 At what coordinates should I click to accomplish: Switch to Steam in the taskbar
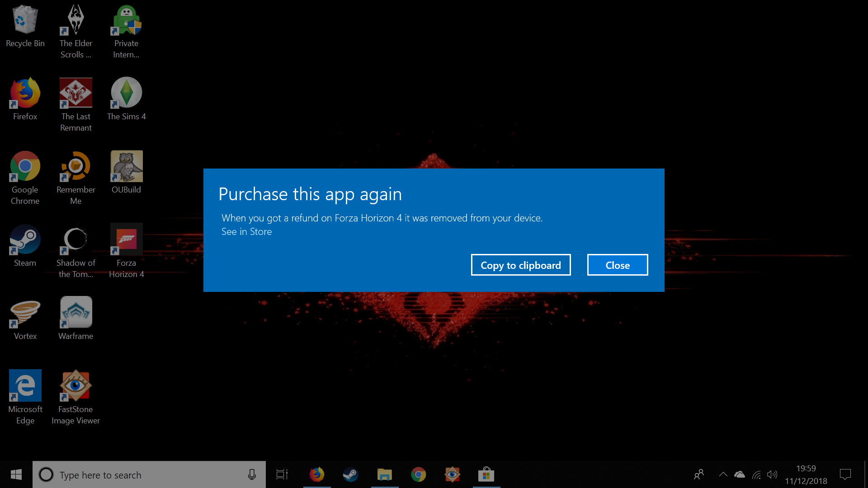[x=350, y=474]
